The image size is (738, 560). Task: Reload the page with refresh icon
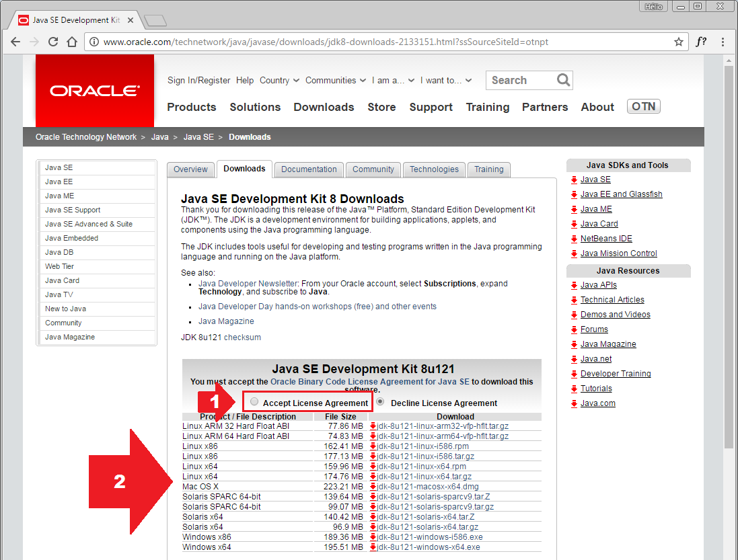tap(53, 42)
